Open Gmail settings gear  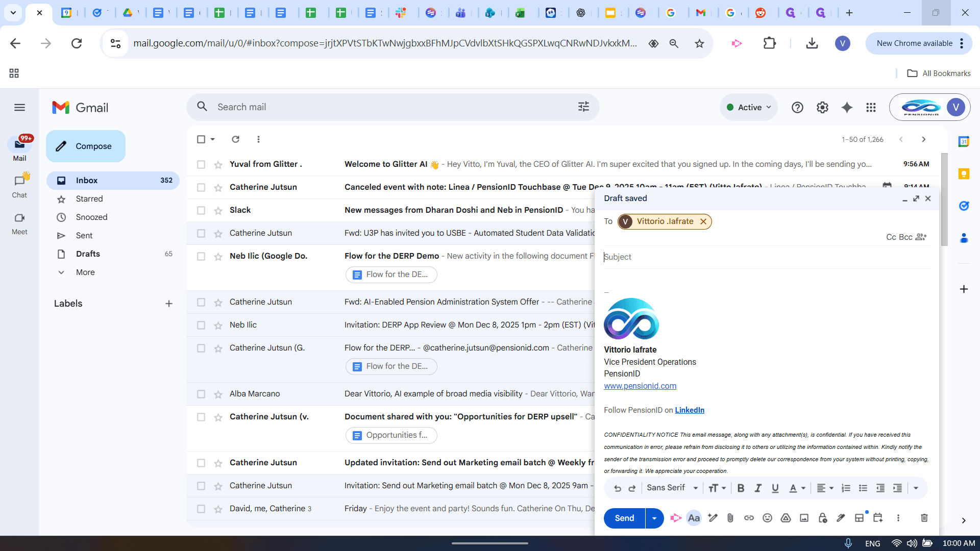pos(822,107)
